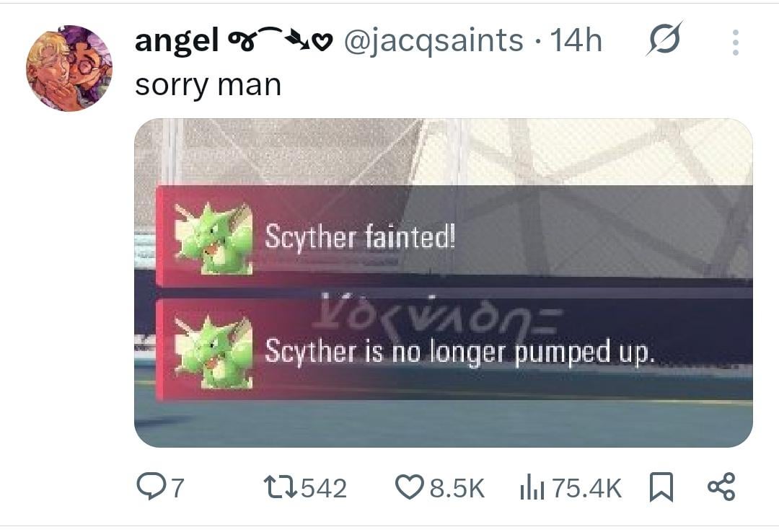
Task: Like the tweet with the heart icon
Action: (410, 487)
